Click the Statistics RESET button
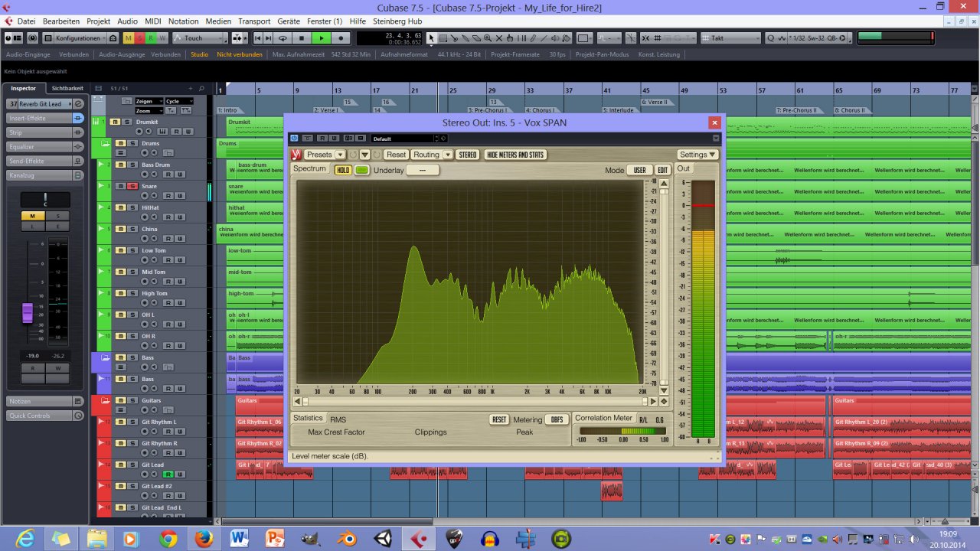 click(499, 420)
